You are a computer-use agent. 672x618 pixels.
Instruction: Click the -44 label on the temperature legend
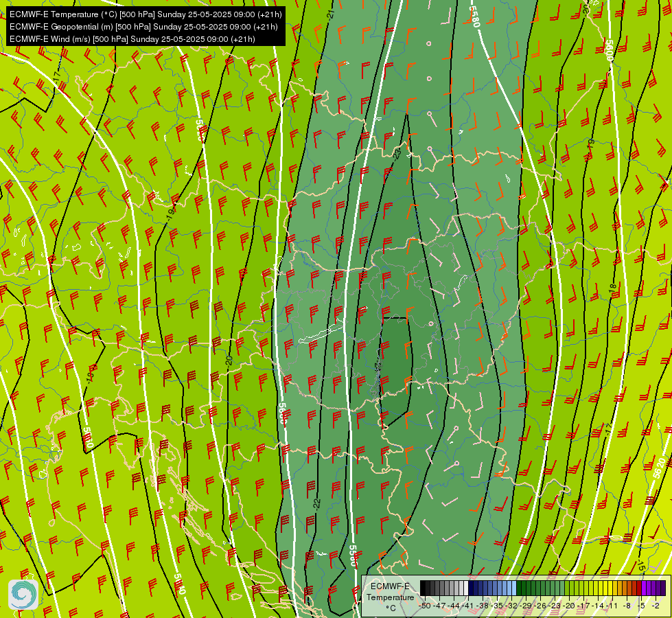pyautogui.click(x=454, y=606)
